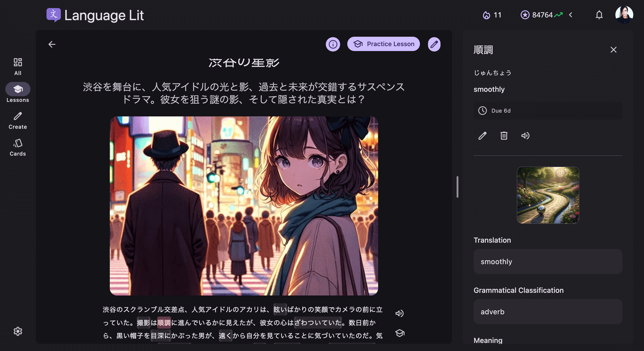Open settings with the gear icon
Image resolution: width=644 pixels, height=351 pixels.
click(18, 331)
